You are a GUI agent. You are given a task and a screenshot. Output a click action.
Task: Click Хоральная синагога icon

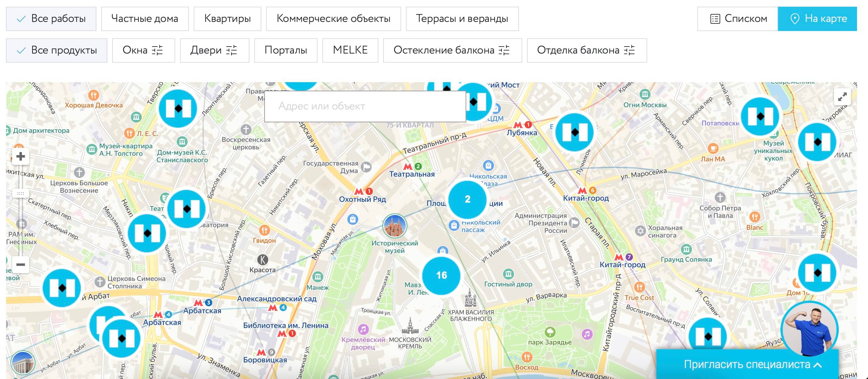[x=640, y=231]
